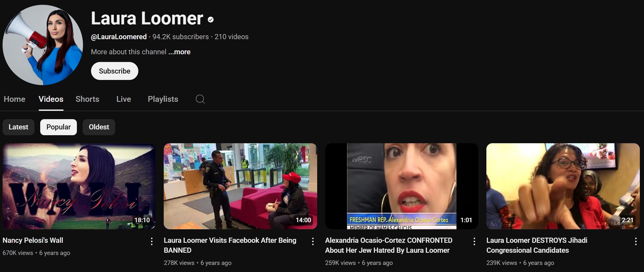Click the channel profile avatar with megaphone
The width and height of the screenshot is (644, 272).
[x=43, y=45]
